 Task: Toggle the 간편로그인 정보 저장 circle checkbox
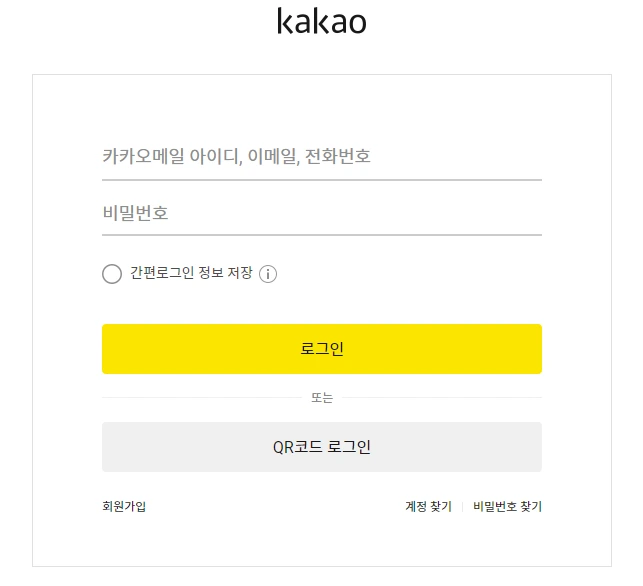112,274
